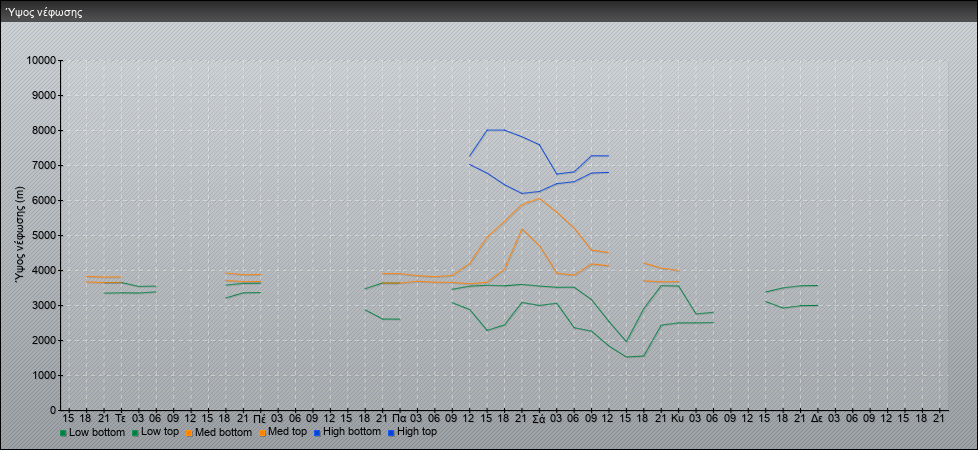The height and width of the screenshot is (450, 978).
Task: Toggle the Low top legend entry
Action: (153, 432)
